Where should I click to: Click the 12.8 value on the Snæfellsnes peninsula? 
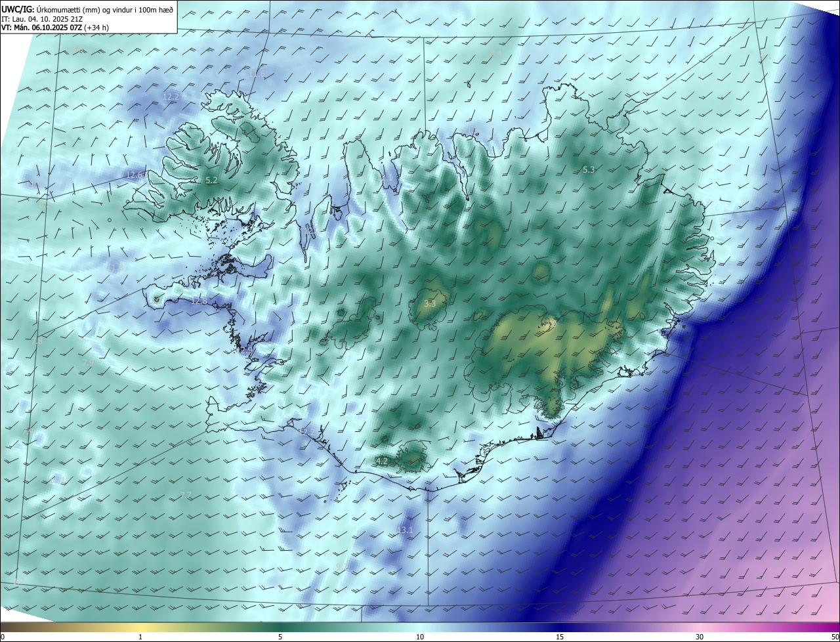tap(199, 301)
